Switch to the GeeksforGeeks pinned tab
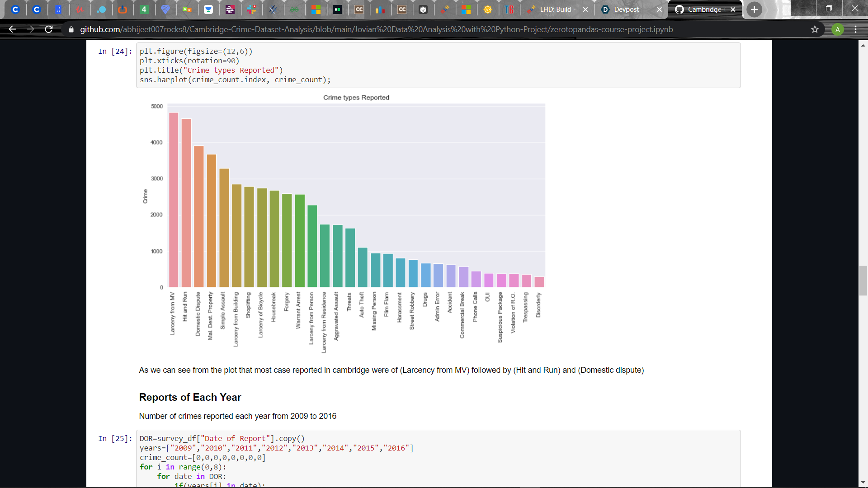Image resolution: width=868 pixels, height=488 pixels. tap(294, 9)
